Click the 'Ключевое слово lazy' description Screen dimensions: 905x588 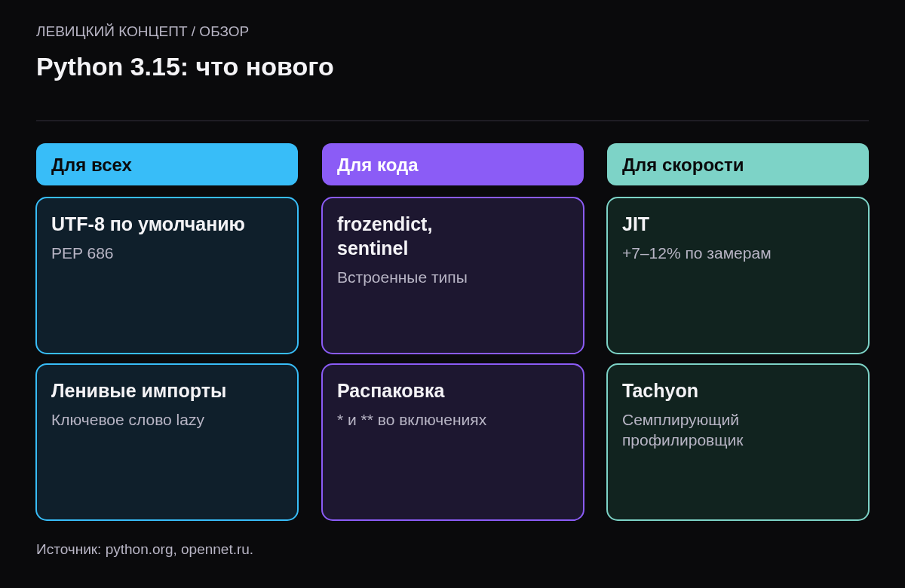point(127,420)
